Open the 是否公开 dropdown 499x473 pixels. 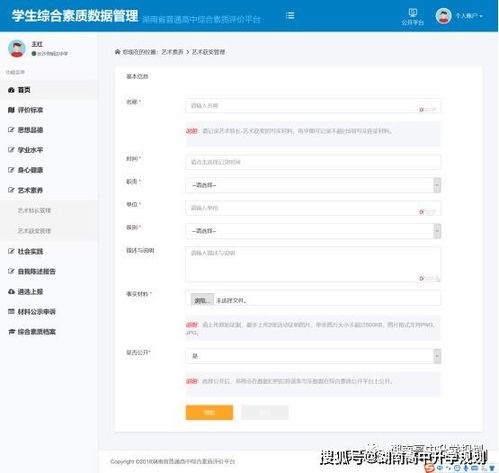coord(313,356)
